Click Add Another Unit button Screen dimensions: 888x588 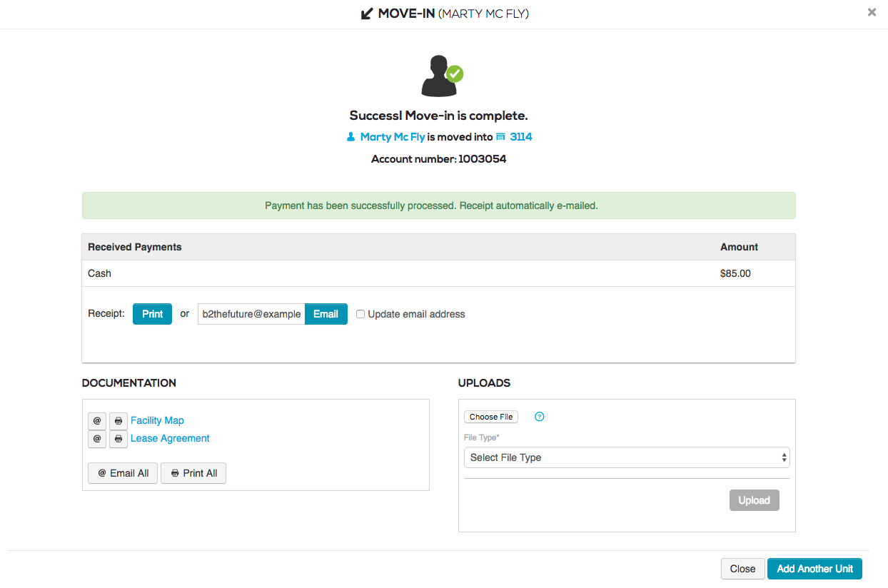coord(814,569)
